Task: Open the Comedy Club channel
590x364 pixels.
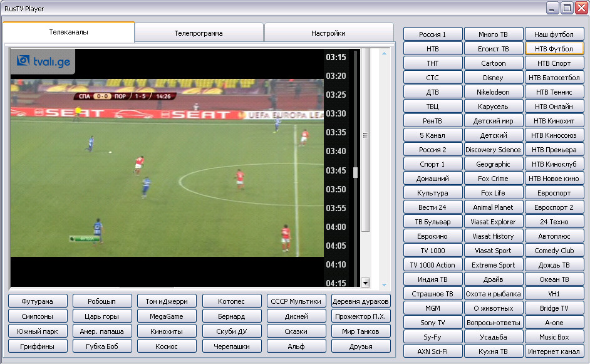Action: 554,251
